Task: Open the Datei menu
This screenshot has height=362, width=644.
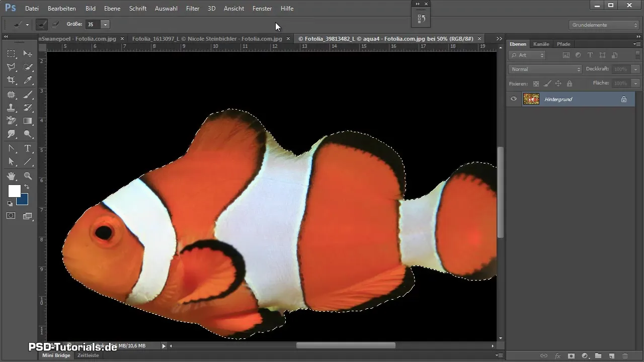Action: [x=32, y=9]
